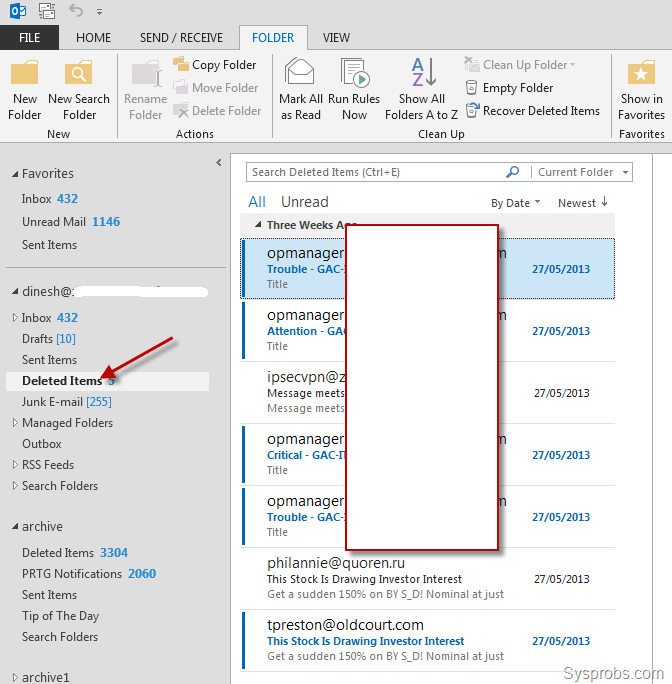Toggle the All messages filter

point(257,202)
